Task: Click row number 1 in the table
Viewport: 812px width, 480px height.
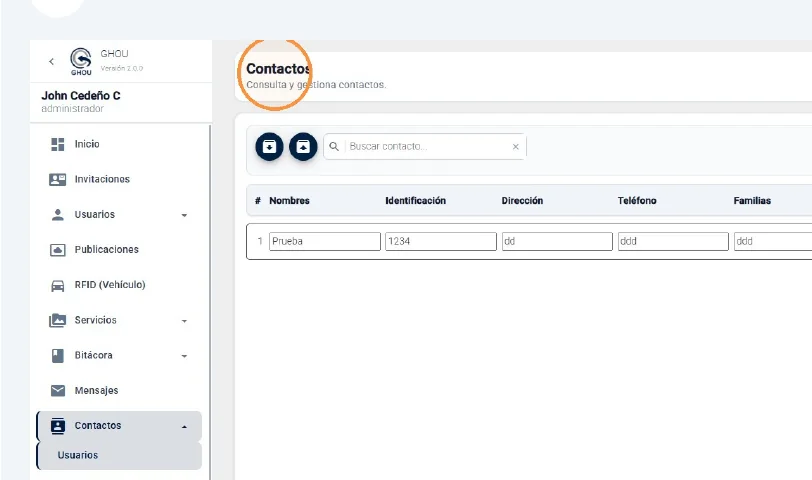Action: point(260,241)
